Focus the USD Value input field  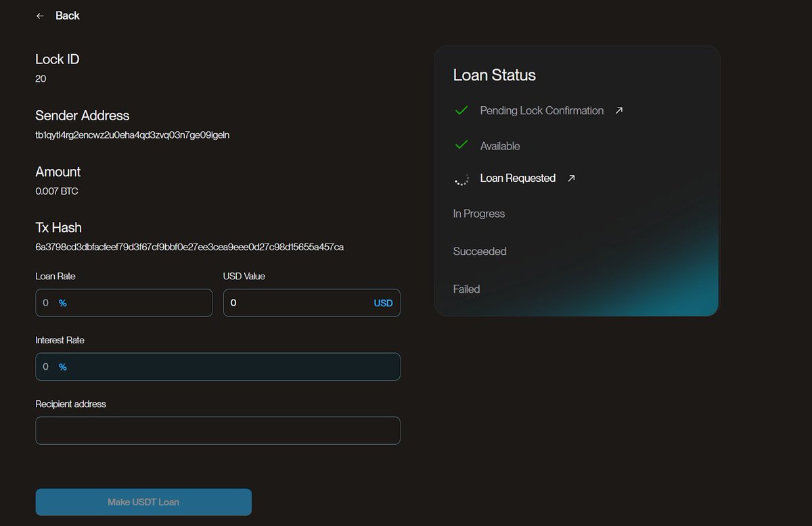[312, 303]
